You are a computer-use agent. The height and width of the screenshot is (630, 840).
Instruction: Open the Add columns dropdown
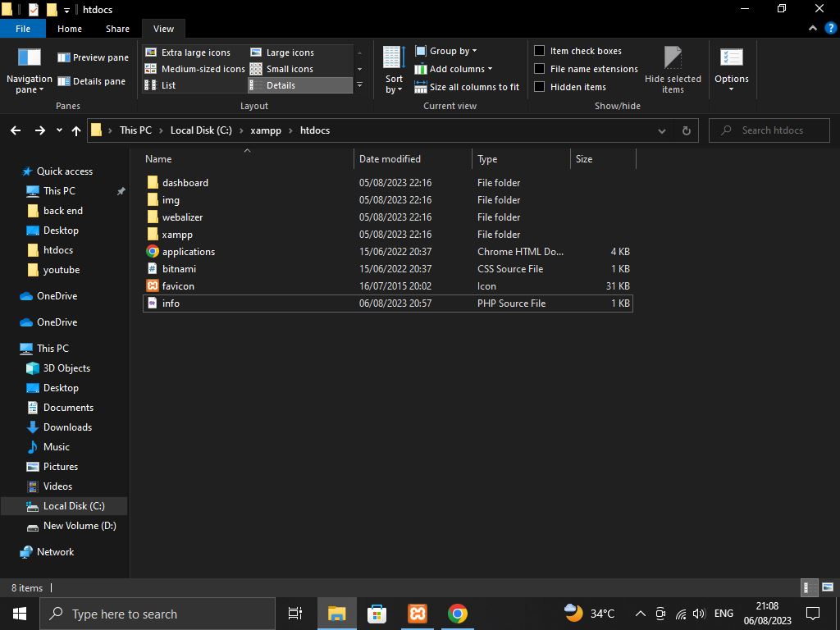click(x=453, y=69)
